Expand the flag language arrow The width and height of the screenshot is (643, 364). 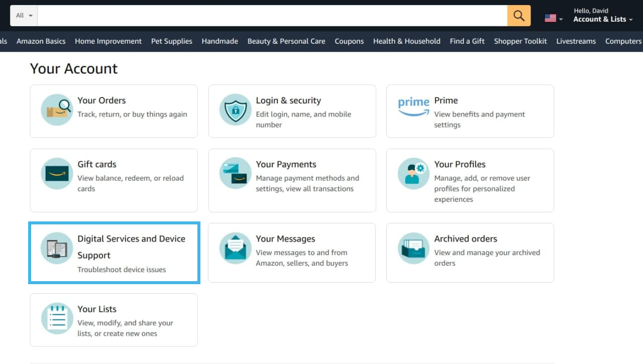pyautogui.click(x=561, y=20)
